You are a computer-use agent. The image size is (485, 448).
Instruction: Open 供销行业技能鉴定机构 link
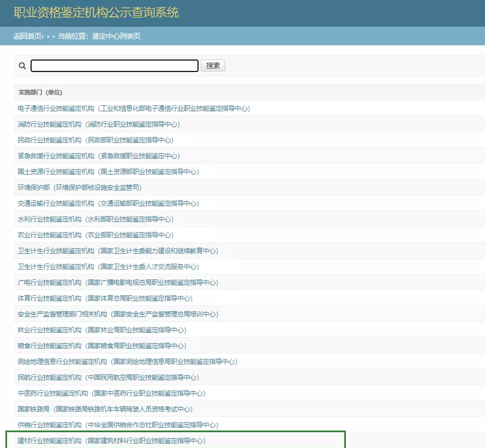tap(118, 425)
